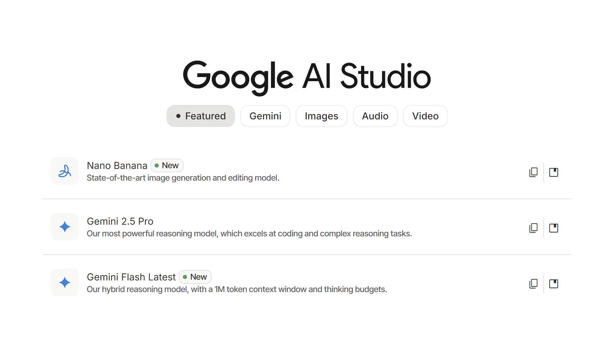606x364 pixels.
Task: Open docs icon for Gemini 2.5 Pro
Action: (554, 228)
